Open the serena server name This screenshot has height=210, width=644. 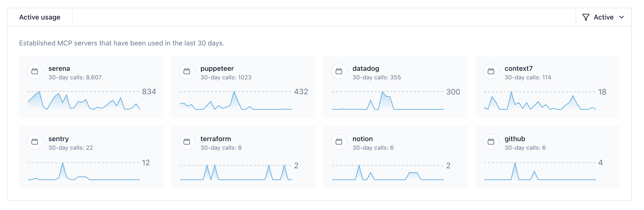click(59, 69)
